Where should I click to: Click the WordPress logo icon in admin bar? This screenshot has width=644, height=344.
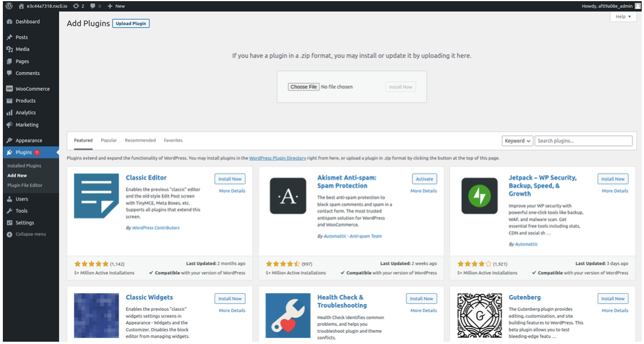[x=9, y=6]
